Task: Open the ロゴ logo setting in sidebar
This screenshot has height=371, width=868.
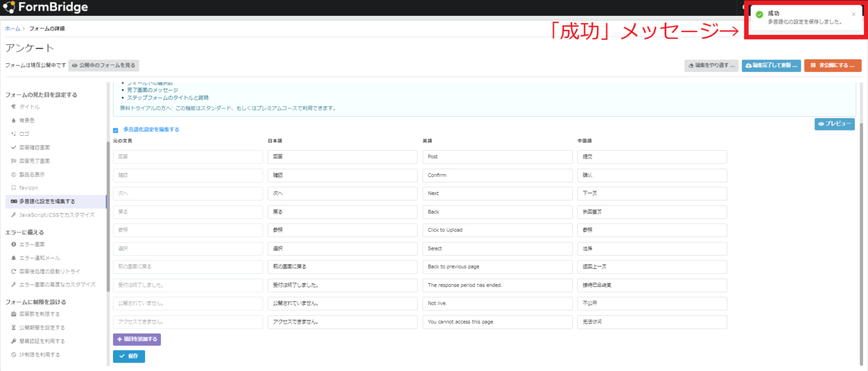Action: [24, 134]
